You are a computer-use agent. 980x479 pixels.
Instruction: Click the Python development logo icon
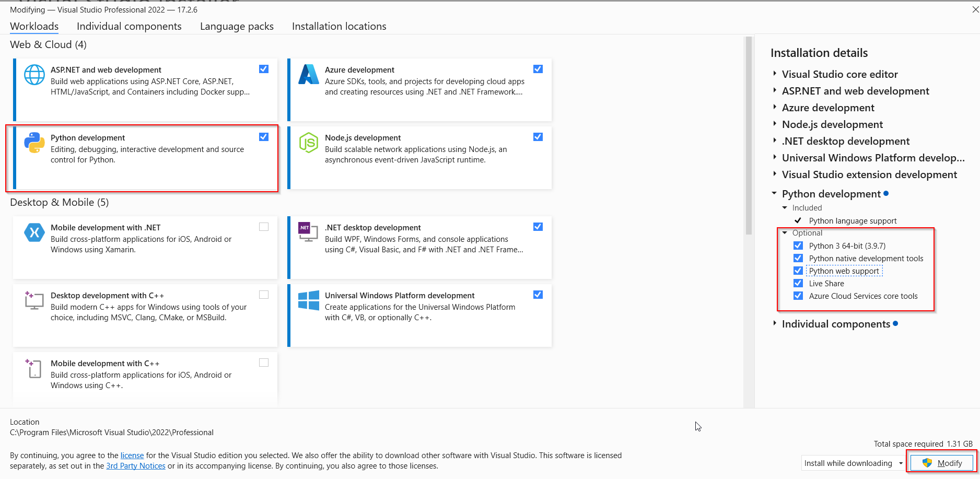click(34, 143)
